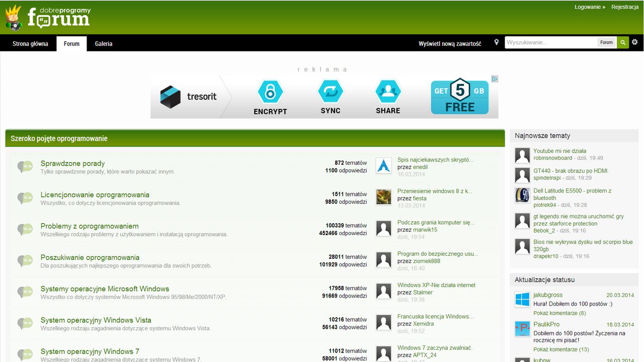Click the forum bubble icon beside Problemy z oprogramowaniem
The height and width of the screenshot is (362, 644).
click(25, 229)
